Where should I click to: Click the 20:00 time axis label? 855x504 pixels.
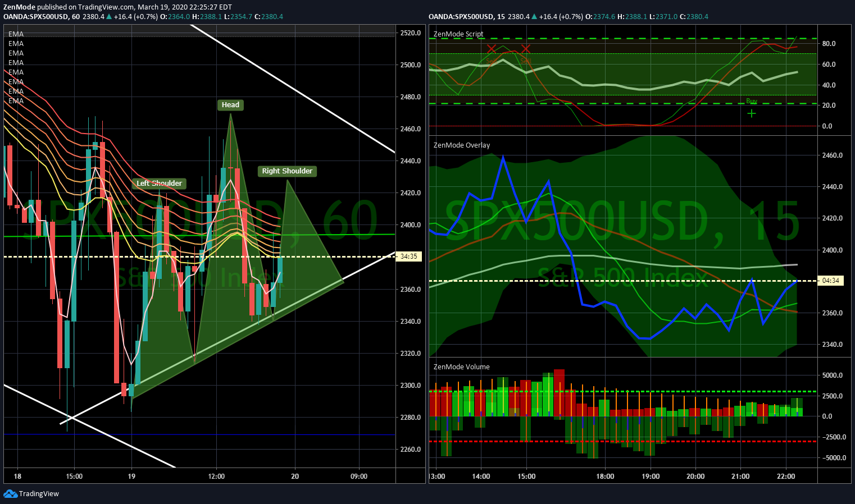tap(695, 476)
